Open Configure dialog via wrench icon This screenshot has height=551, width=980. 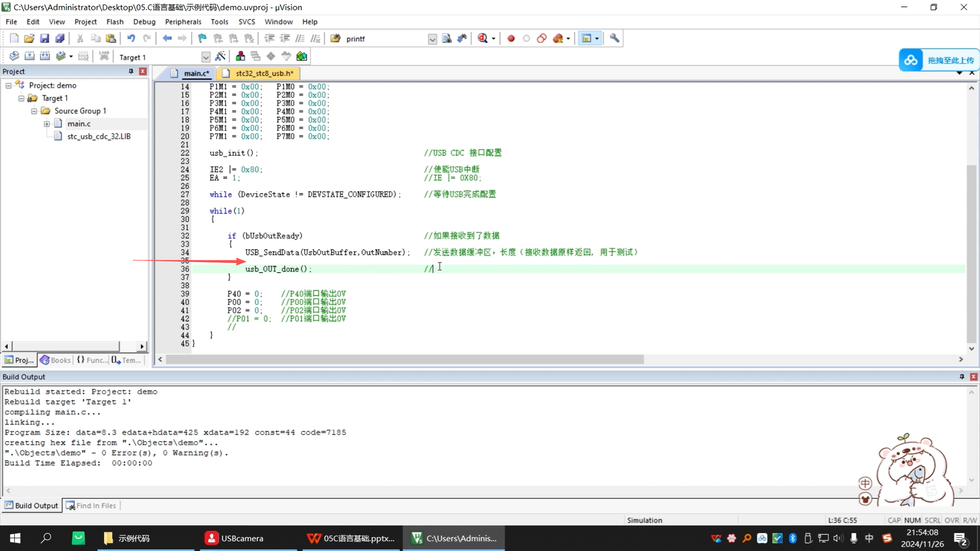(614, 38)
